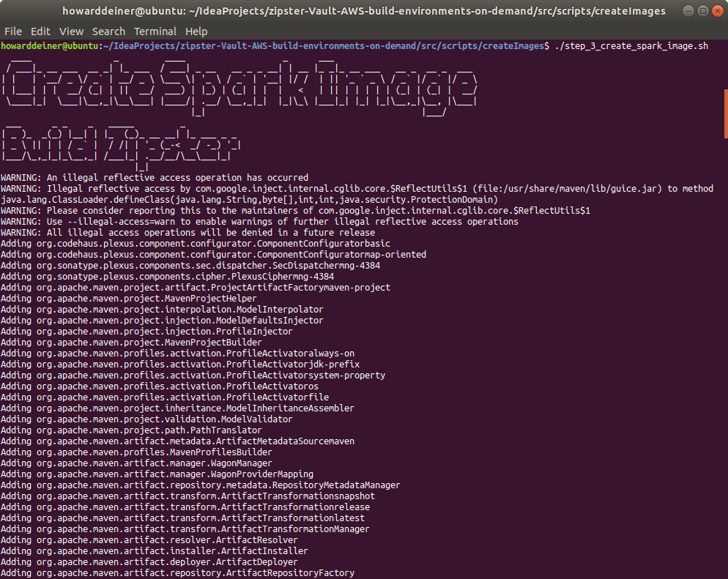Click the WagonProviderMapping line
728x579 pixels.
click(157, 474)
